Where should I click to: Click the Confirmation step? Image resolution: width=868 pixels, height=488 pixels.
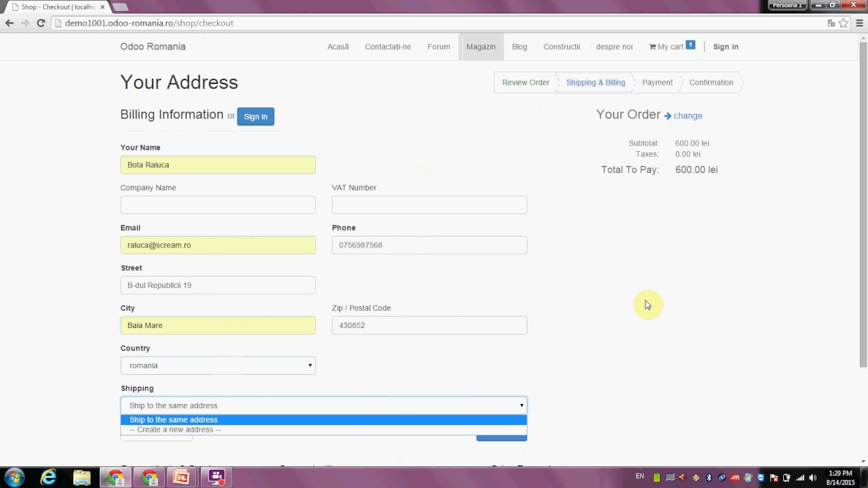pyautogui.click(x=711, y=83)
